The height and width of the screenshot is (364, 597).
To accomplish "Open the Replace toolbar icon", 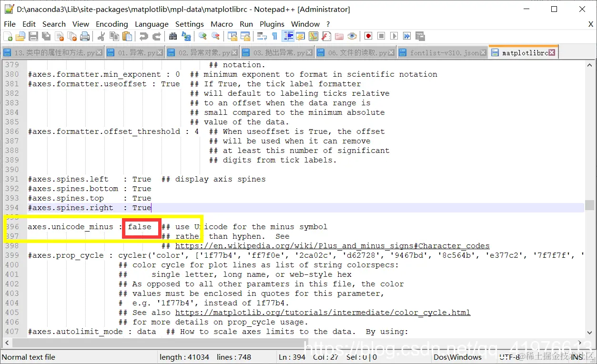I will pos(186,36).
